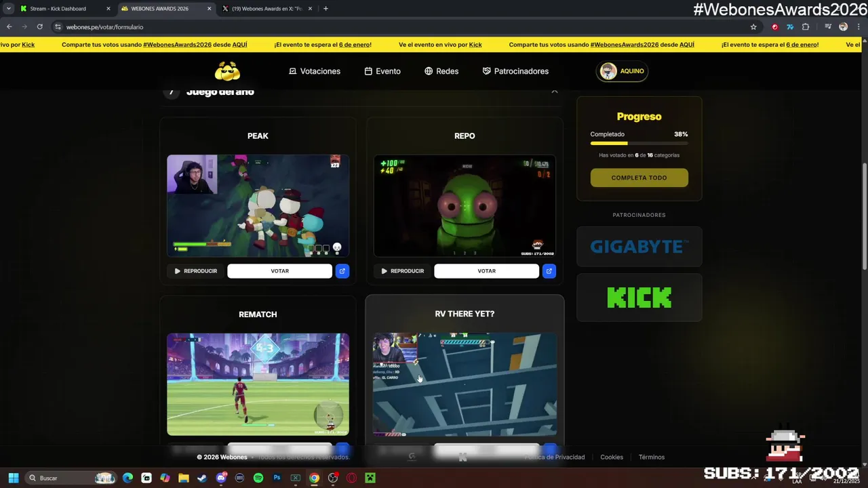The height and width of the screenshot is (488, 868).
Task: Click the page vertical scrollbar
Action: (864, 217)
